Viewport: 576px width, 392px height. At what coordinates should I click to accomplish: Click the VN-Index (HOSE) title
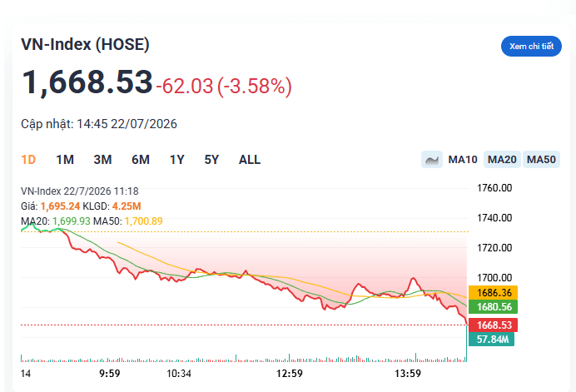85,44
